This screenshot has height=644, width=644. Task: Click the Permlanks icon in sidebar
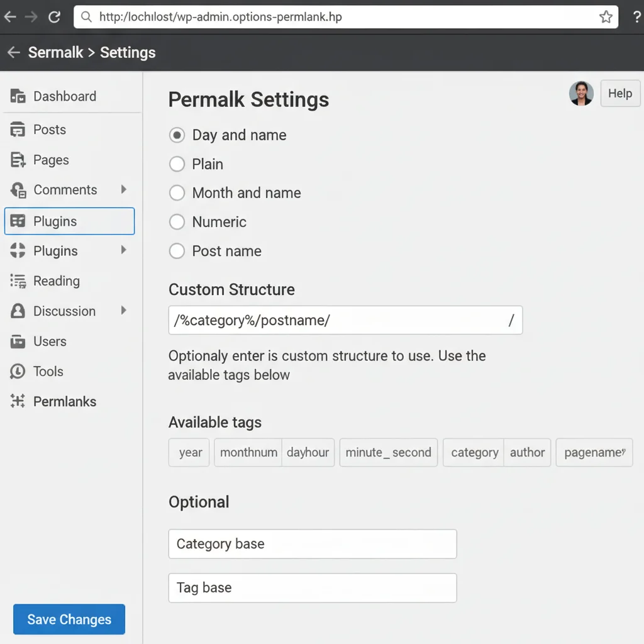point(18,401)
